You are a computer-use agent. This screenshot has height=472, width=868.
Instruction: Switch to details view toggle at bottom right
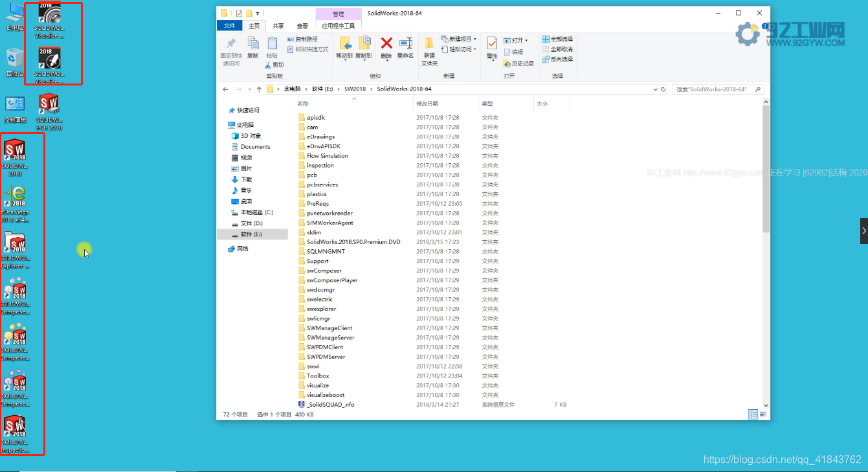(753, 414)
